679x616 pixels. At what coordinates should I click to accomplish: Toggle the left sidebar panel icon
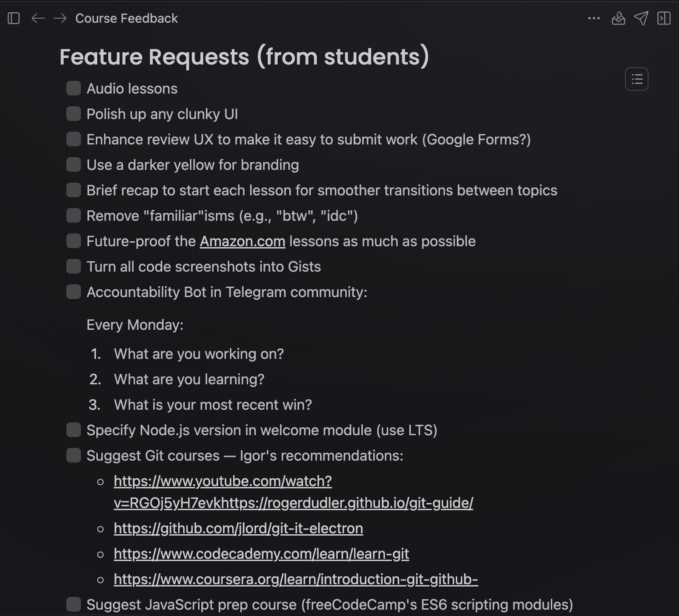click(x=14, y=18)
